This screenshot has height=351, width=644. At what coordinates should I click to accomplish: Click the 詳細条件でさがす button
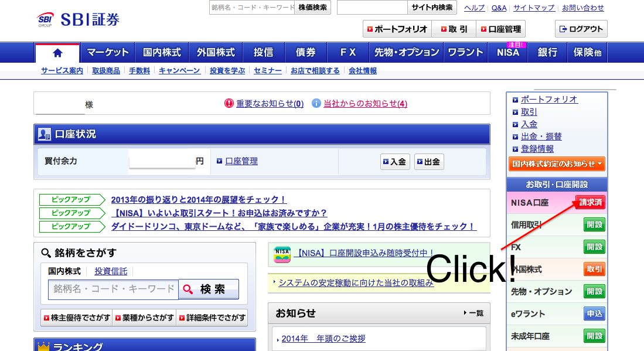tap(212, 318)
